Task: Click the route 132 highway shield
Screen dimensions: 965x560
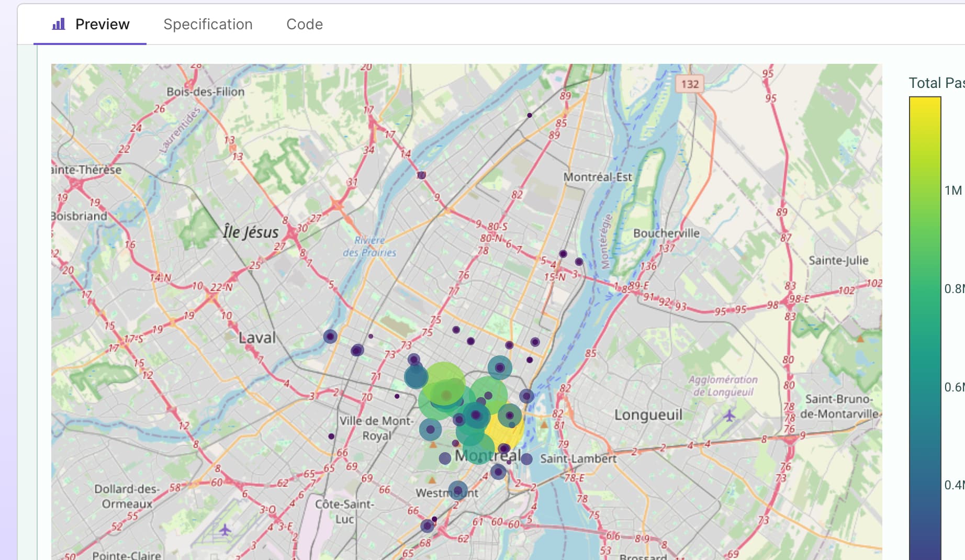Action: (690, 84)
